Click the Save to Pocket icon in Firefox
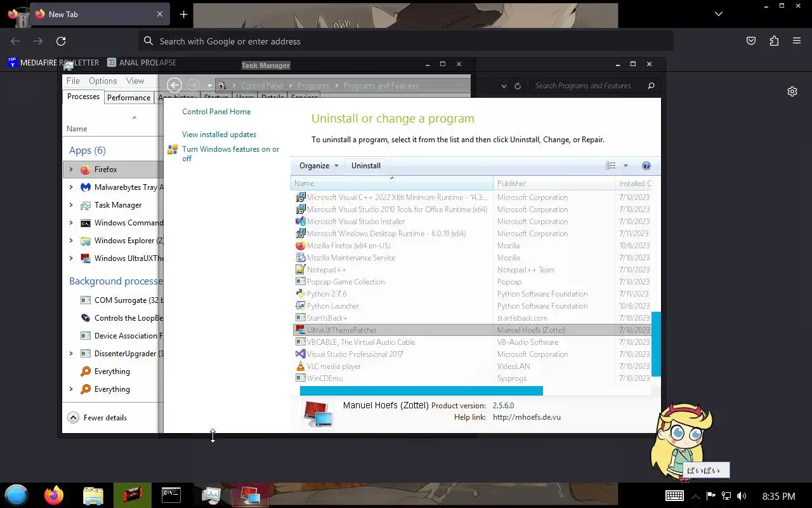 pos(751,41)
